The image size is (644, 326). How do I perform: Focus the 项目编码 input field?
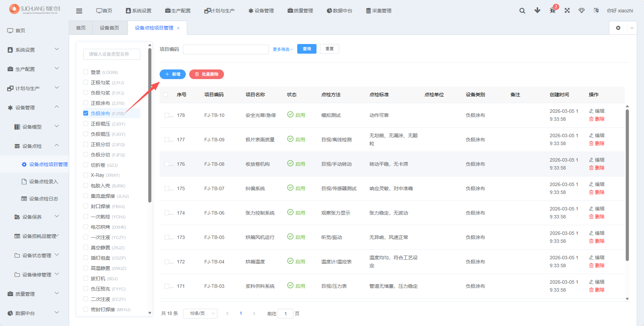point(226,49)
